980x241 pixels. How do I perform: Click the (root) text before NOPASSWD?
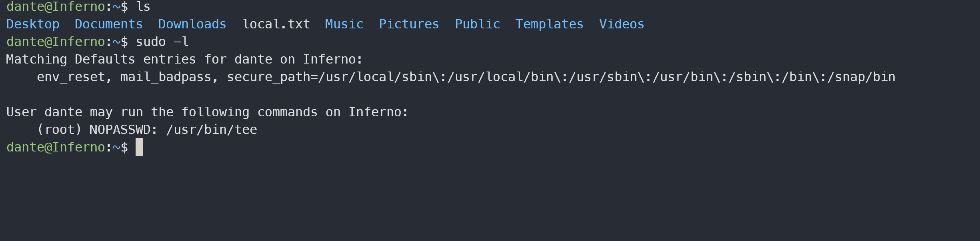[59, 129]
